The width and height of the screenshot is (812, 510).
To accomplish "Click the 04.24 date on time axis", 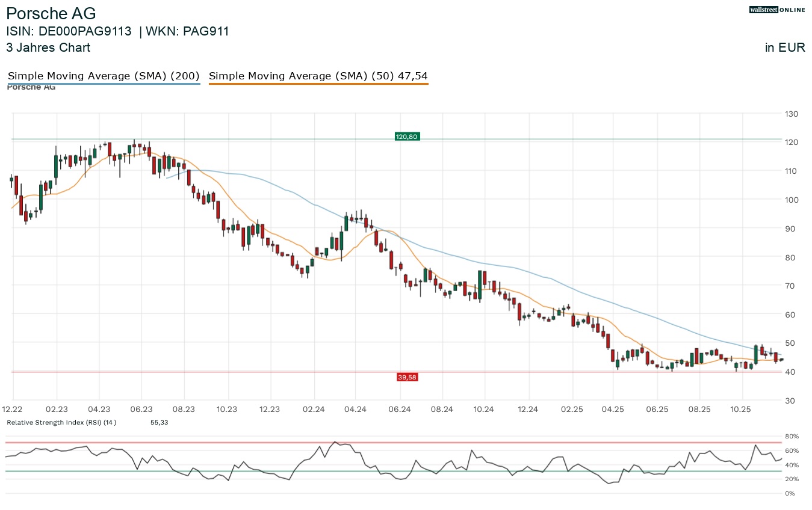I will tap(355, 409).
